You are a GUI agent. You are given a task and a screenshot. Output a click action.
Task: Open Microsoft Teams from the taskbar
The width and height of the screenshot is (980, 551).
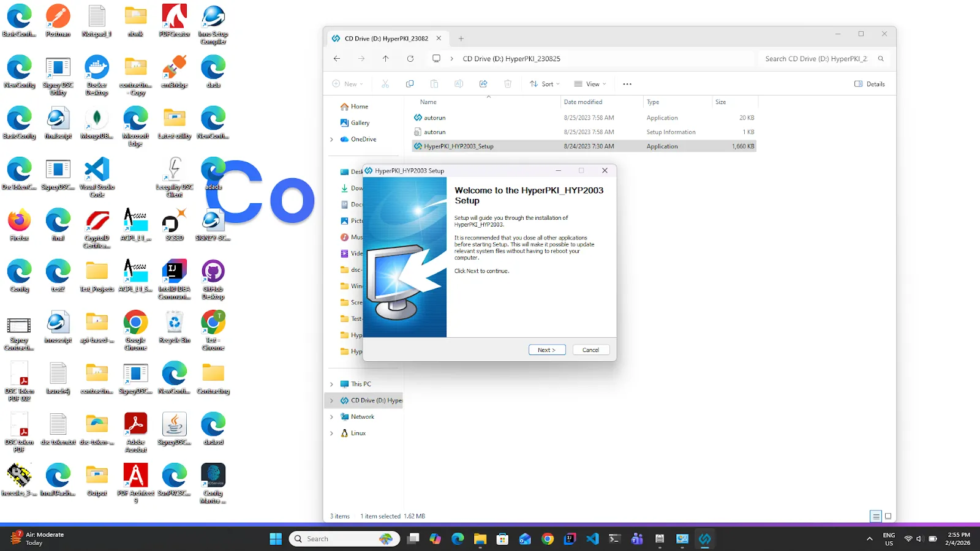(637, 539)
